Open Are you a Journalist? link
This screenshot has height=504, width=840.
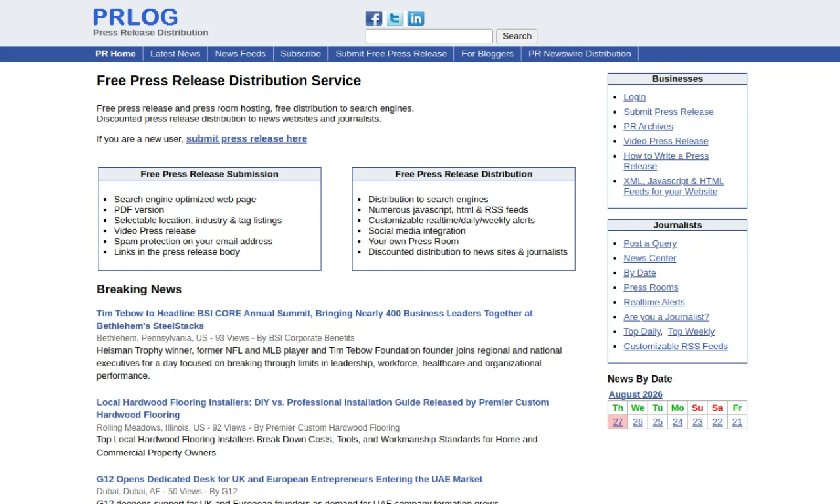pos(666,317)
